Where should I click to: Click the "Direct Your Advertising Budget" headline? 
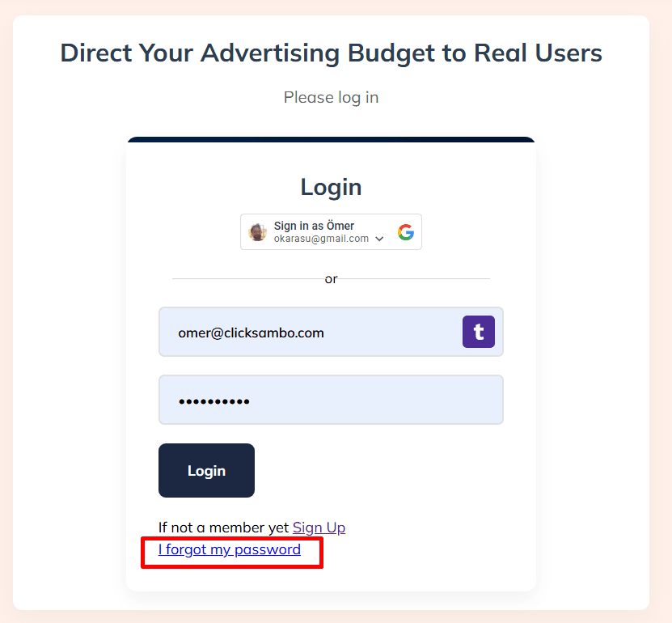(331, 53)
